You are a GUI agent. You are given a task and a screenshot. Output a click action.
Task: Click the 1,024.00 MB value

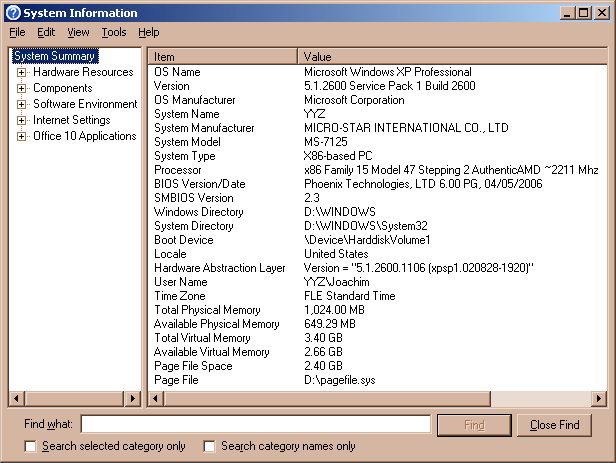coord(334,310)
